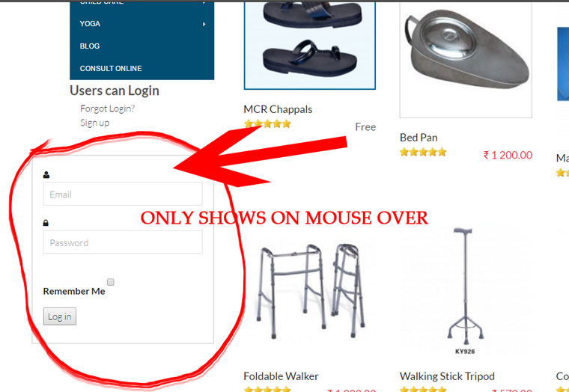Expand the Yoga submenu arrow

(x=204, y=24)
